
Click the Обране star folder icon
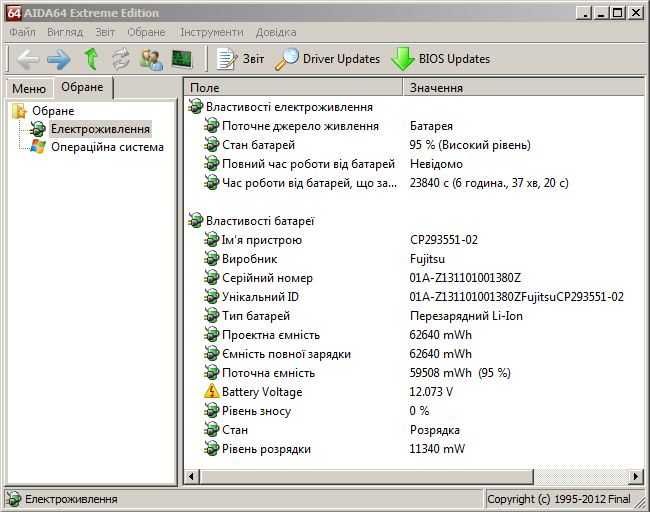19,111
